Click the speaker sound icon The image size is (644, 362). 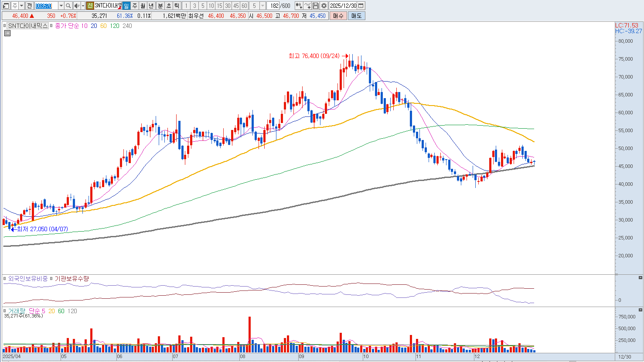pyautogui.click(x=77, y=6)
